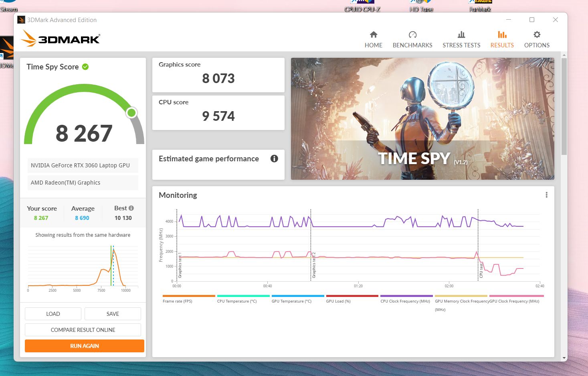
Task: Open the FurMark desktop shortcut
Action: coord(480,6)
